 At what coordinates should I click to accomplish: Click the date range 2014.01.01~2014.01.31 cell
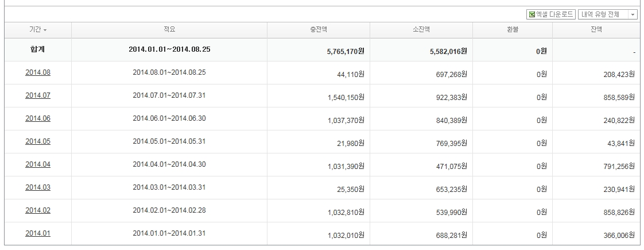tap(169, 233)
